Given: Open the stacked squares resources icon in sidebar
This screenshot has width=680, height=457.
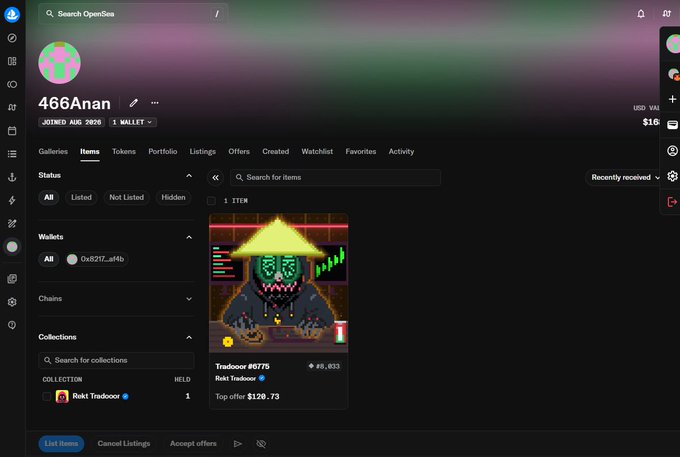Looking at the screenshot, I should (12, 279).
